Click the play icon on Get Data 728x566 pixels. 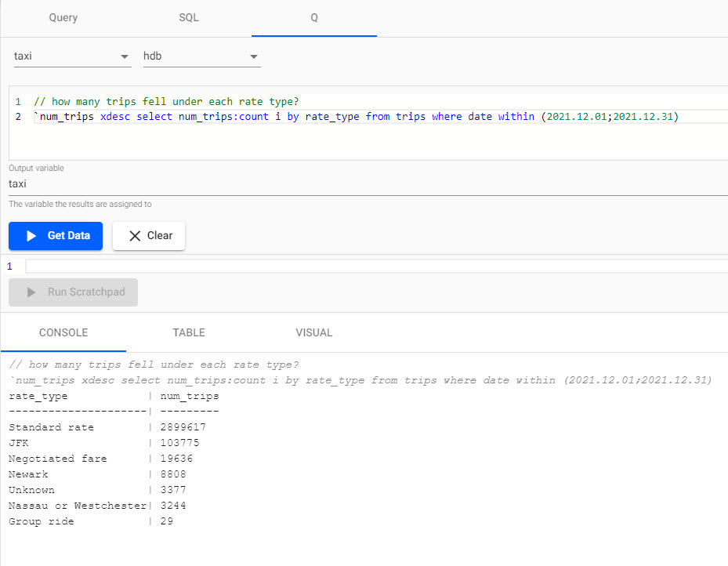(31, 236)
